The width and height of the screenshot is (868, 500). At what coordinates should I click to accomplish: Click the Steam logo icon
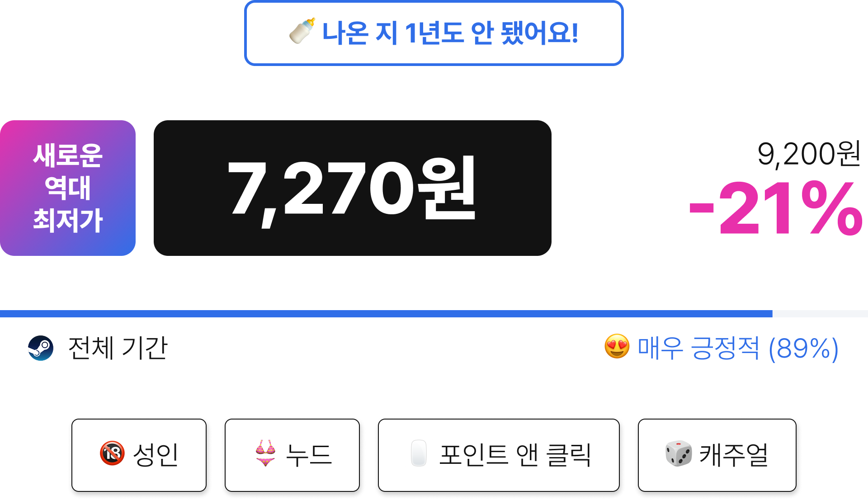coord(41,348)
